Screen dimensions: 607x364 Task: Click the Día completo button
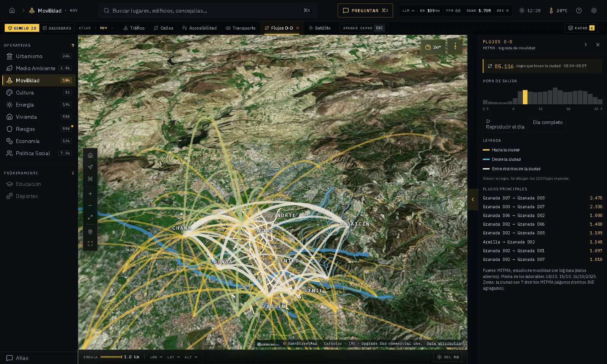[x=548, y=124]
